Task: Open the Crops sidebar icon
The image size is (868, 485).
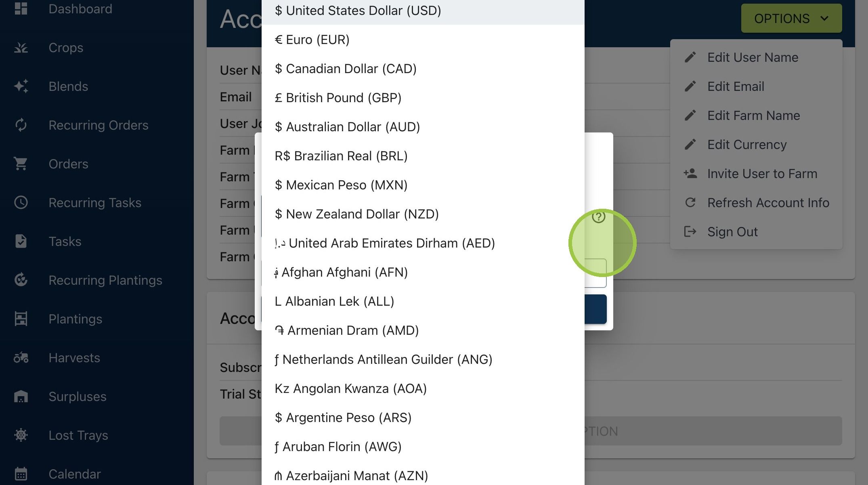Action: (21, 48)
